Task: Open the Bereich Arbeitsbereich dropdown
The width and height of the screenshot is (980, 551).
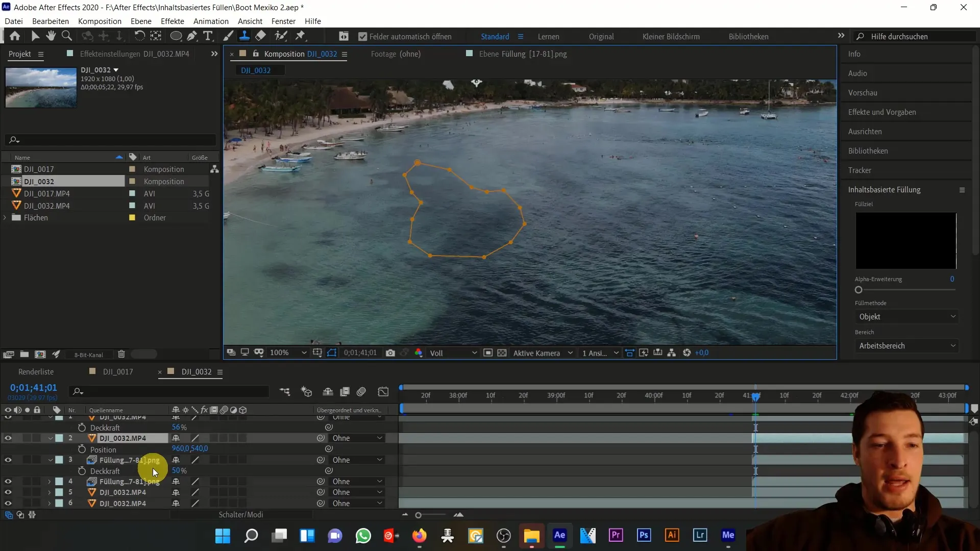Action: (x=906, y=346)
